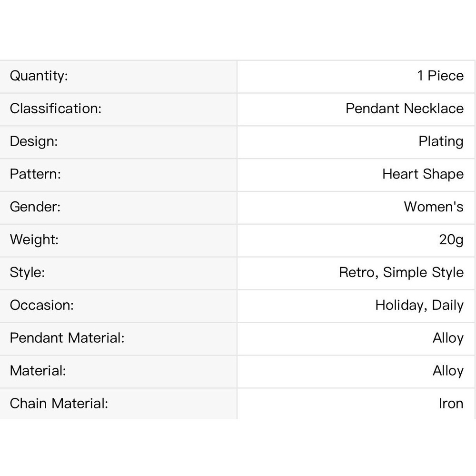Click the Style label
476x476 pixels.
click(x=27, y=273)
